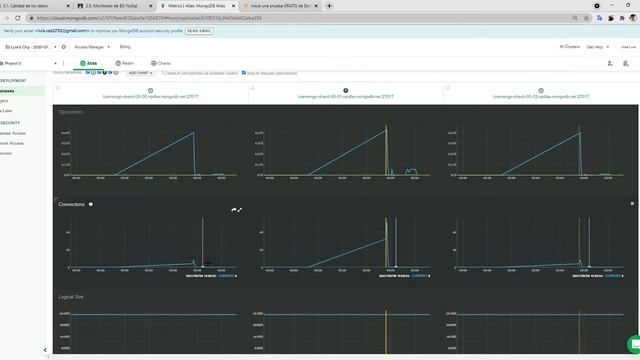
Task: Open the Billing link
Action: point(125,47)
